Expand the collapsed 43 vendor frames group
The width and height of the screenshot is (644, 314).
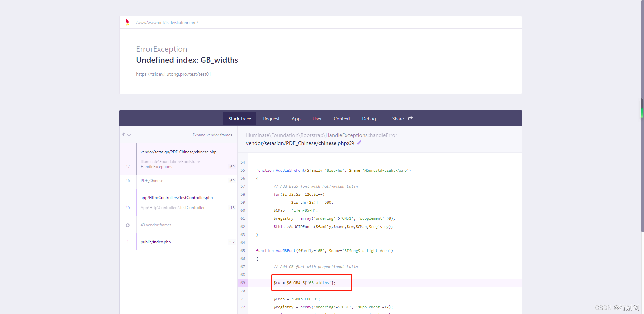pyautogui.click(x=158, y=225)
